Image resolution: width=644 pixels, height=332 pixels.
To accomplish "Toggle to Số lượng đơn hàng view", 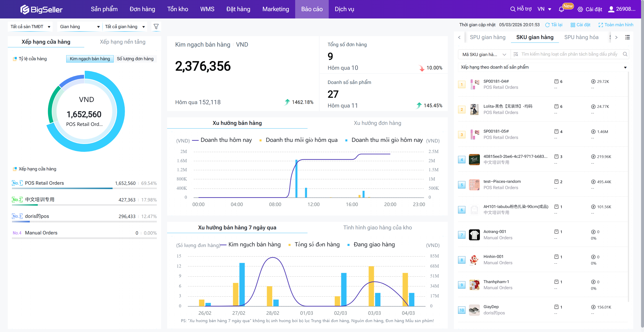I will point(135,59).
